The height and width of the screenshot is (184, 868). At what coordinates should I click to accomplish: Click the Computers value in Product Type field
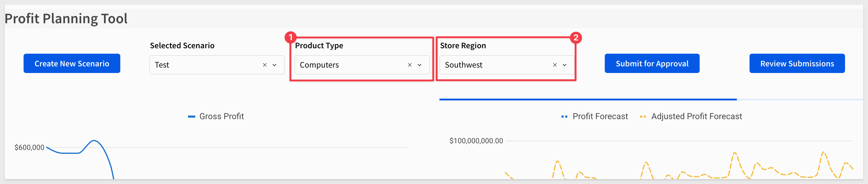(x=319, y=65)
